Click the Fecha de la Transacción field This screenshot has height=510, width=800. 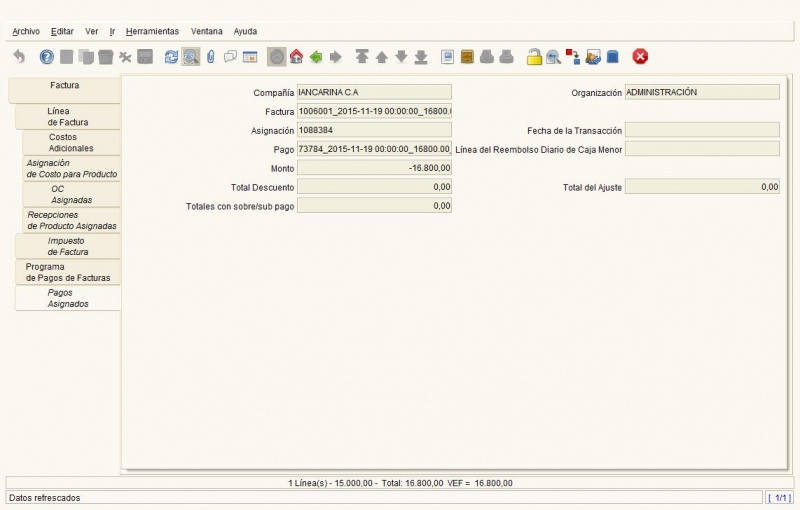pos(702,130)
